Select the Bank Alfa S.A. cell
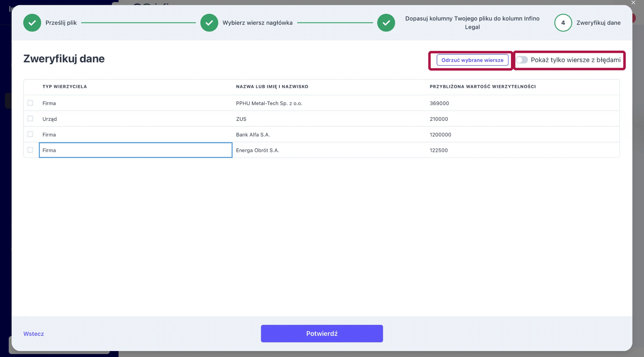The image size is (644, 357). 329,134
